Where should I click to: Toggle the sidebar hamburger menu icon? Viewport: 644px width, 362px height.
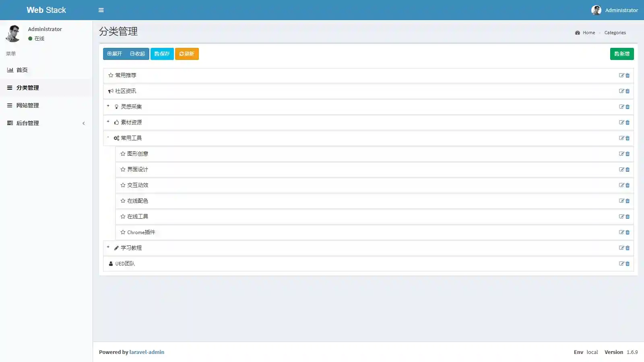(x=101, y=10)
